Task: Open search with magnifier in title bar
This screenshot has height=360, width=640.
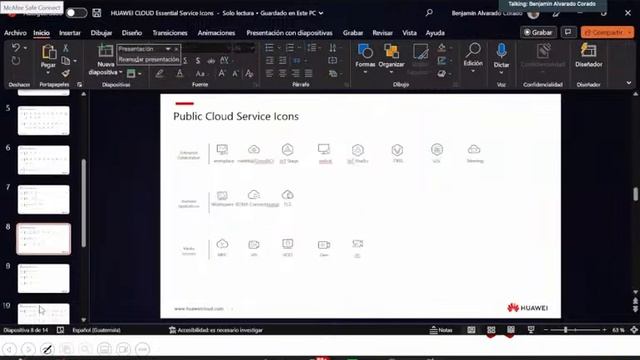Action: click(429, 13)
